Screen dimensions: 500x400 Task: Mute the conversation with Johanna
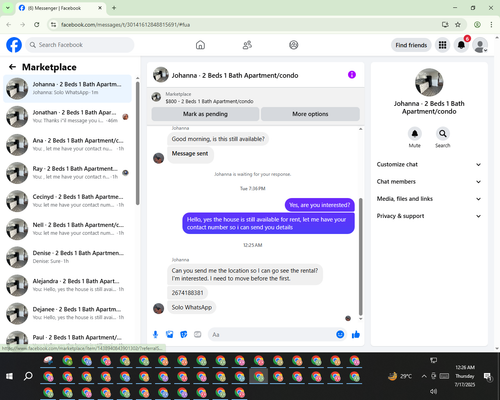414,134
